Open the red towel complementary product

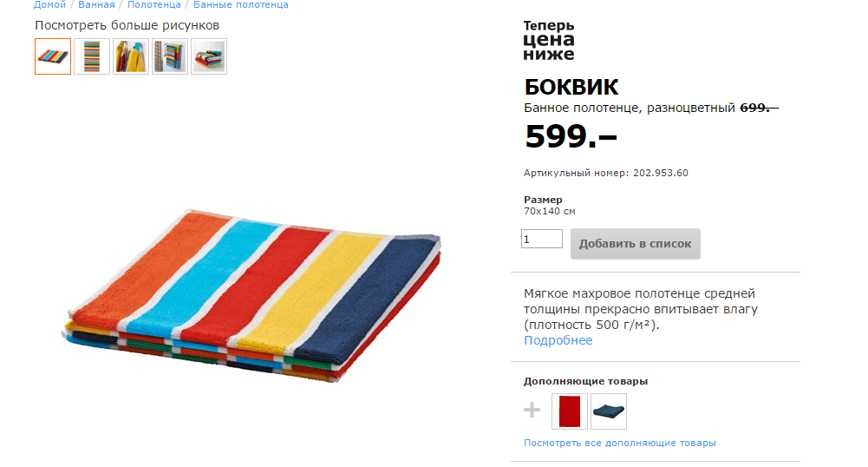pos(570,411)
